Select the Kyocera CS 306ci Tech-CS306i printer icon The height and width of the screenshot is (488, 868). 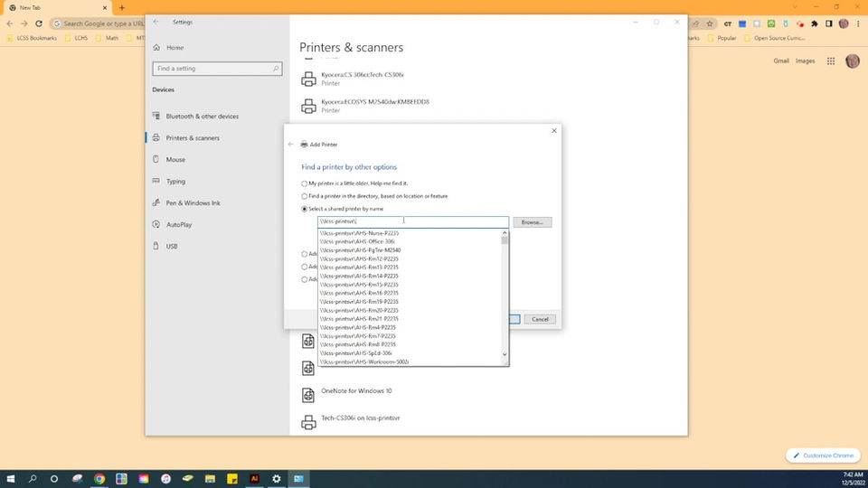[308, 80]
